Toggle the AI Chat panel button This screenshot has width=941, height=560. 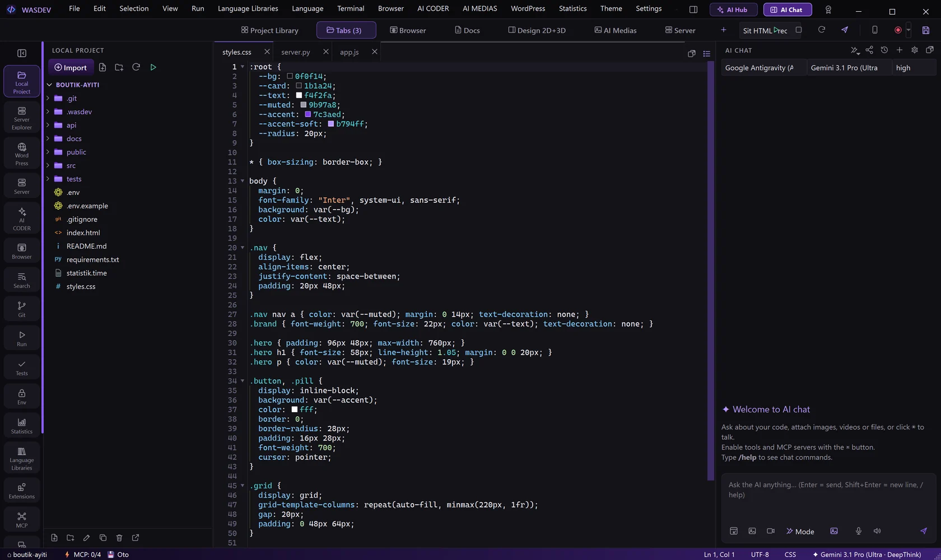(x=788, y=10)
